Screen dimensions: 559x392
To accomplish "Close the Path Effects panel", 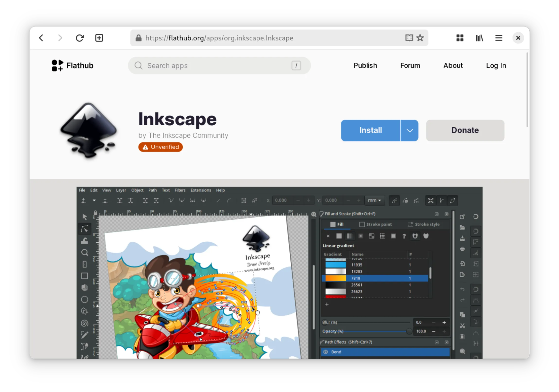I will point(446,343).
